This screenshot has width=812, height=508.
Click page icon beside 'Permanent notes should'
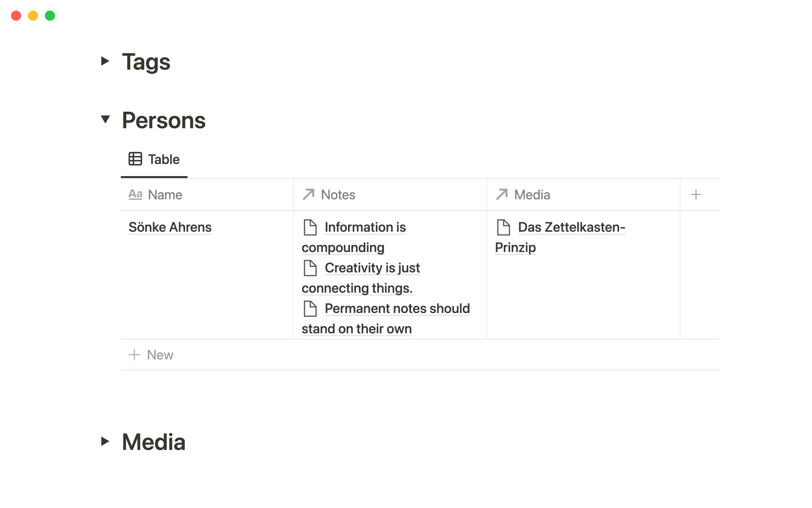point(310,309)
